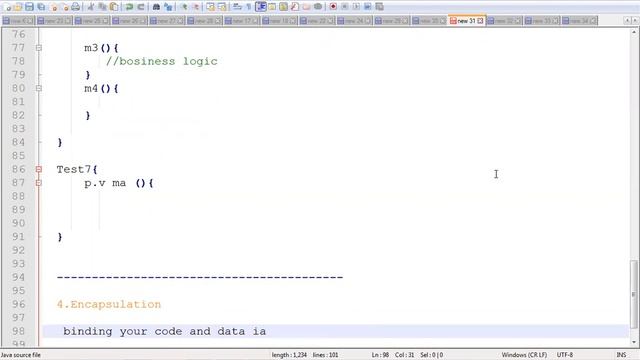This screenshot has height=360, width=640.
Task: Start macro recording with red button
Action: [333, 7]
